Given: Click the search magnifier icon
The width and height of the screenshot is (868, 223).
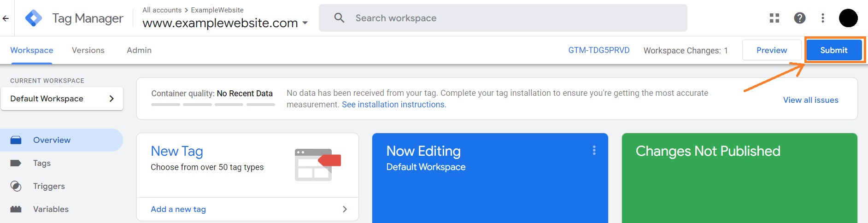Looking at the screenshot, I should (340, 18).
